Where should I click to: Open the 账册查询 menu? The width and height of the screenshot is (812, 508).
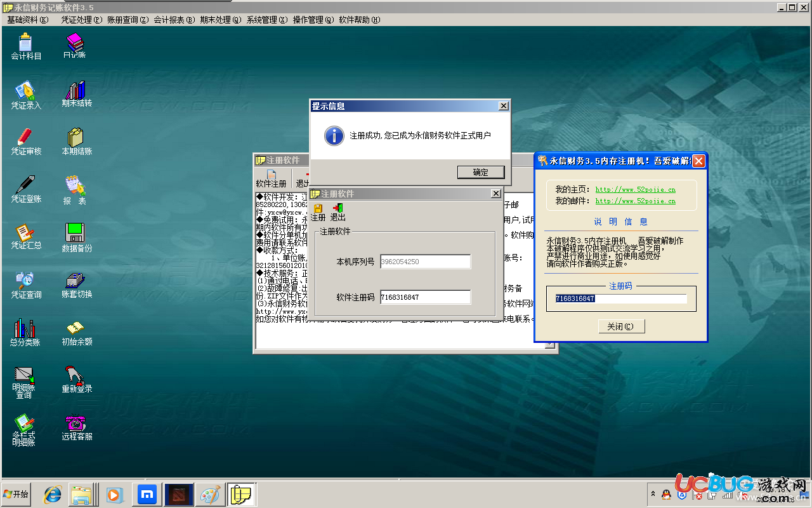128,20
